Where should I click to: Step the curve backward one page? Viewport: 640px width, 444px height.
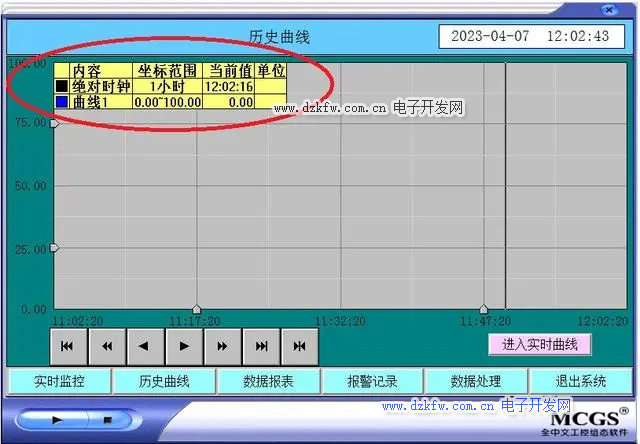click(145, 346)
